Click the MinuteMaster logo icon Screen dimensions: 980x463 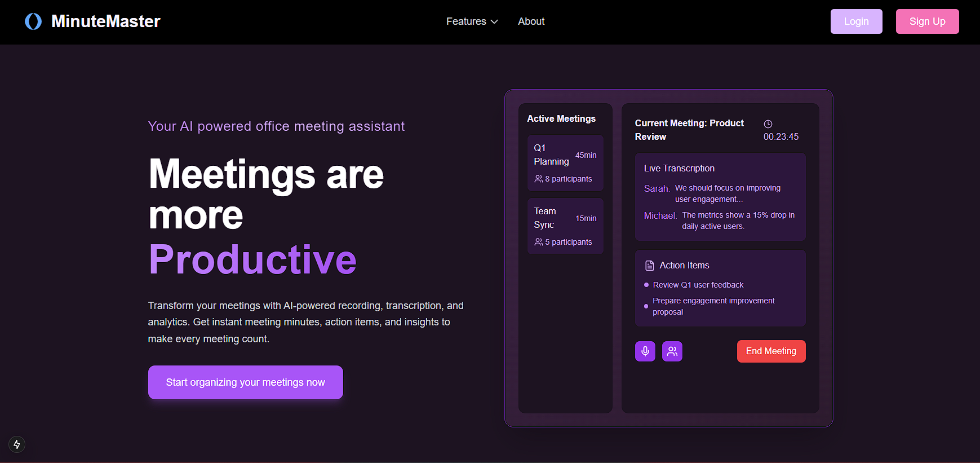click(x=33, y=21)
